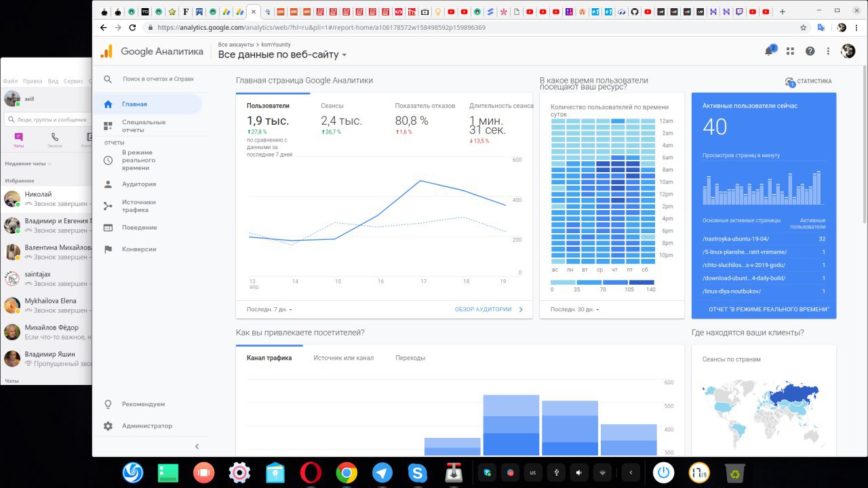868x488 pixels.
Task: Switch to the Переходы tab
Action: 410,358
